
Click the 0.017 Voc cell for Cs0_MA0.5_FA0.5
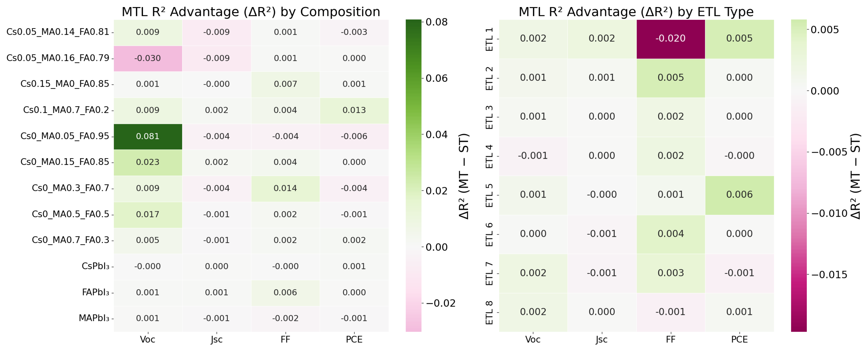click(148, 214)
